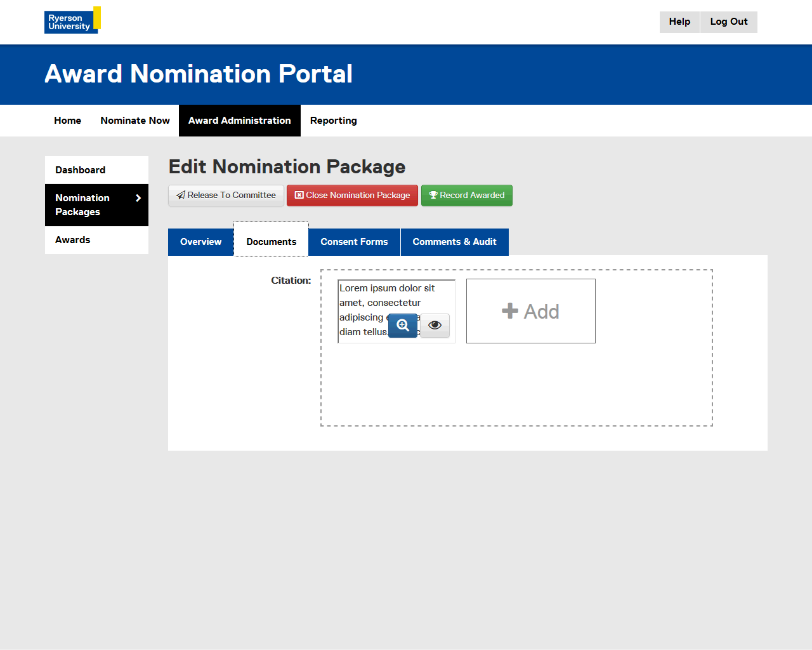The width and height of the screenshot is (812, 650).
Task: Select the Comments & Audit tab
Action: click(x=454, y=242)
